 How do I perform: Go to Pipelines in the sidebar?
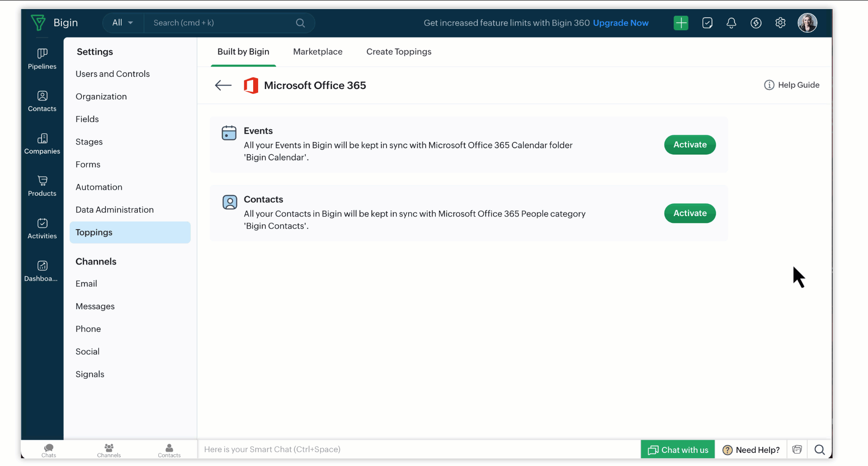[42, 59]
